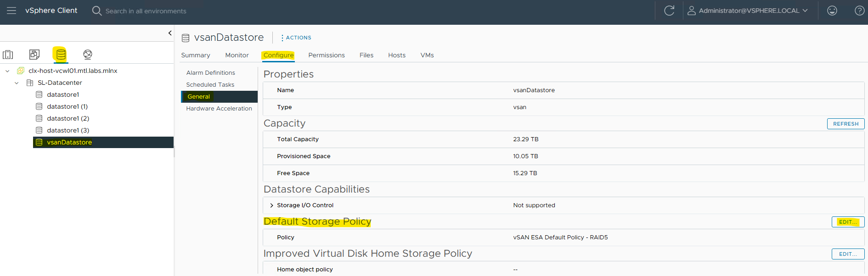Click the user account icon

click(x=691, y=11)
